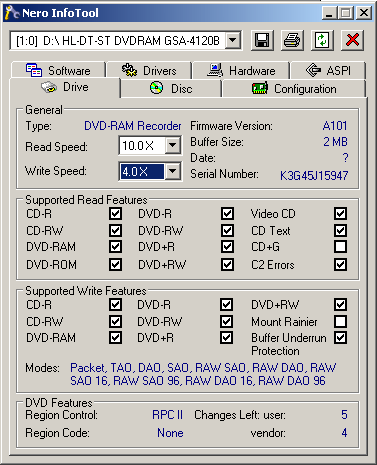Click user changes left value 5
Screen dimensions: 377x465
pos(344,415)
